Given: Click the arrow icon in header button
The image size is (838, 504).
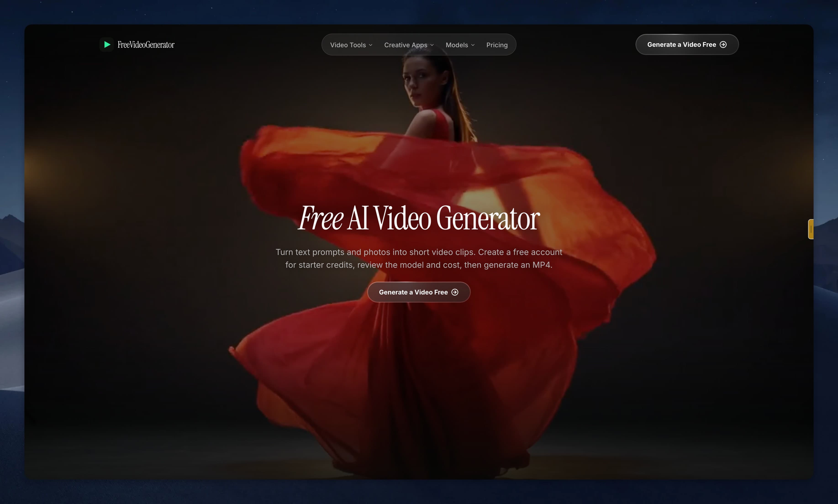Looking at the screenshot, I should click(x=723, y=45).
